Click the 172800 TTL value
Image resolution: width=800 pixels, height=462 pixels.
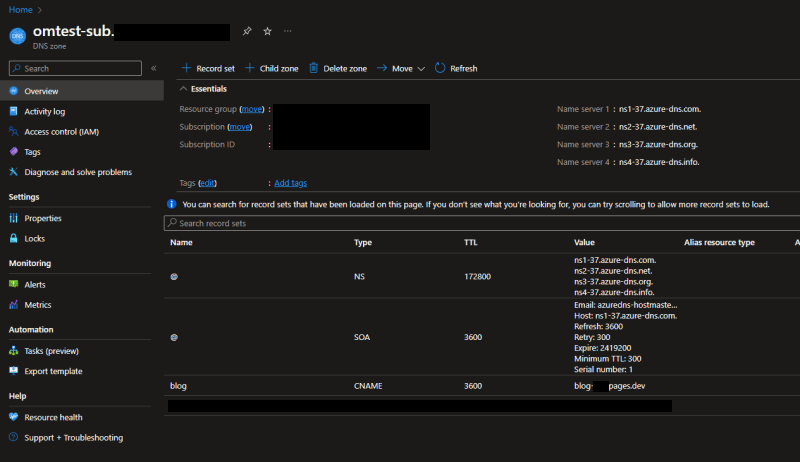(x=477, y=276)
